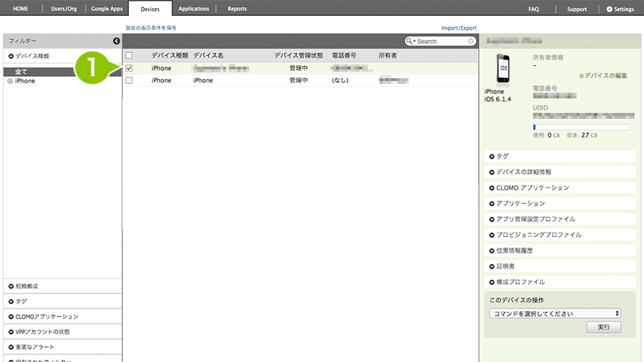Open the コマンドを選択してください dropdown
This screenshot has width=644, height=362.
pyautogui.click(x=555, y=313)
